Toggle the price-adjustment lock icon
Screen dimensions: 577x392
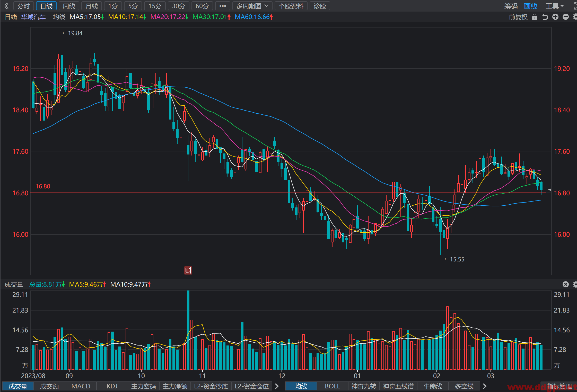point(535,17)
